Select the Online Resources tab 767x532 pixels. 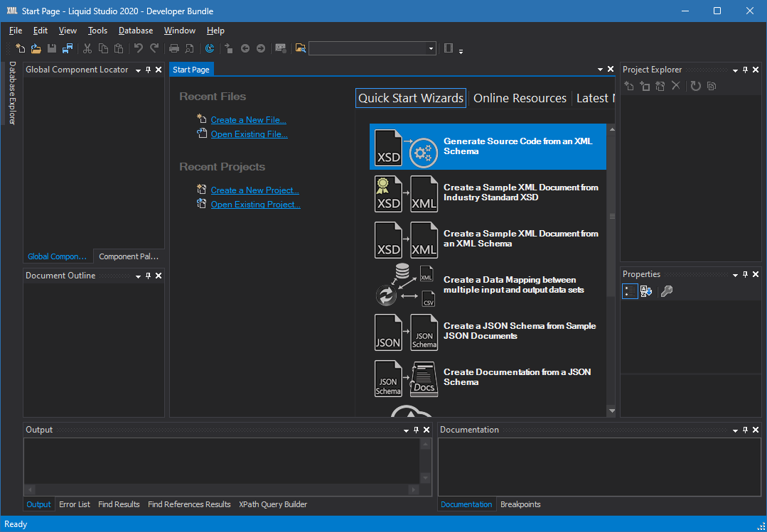[520, 98]
